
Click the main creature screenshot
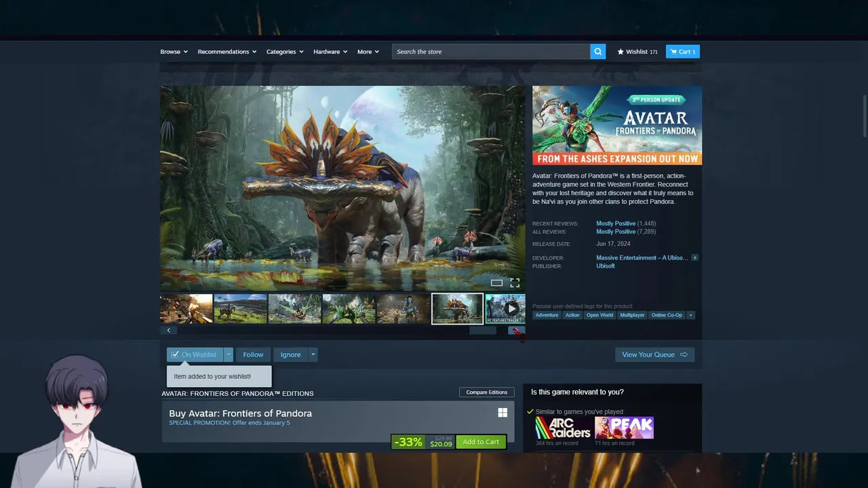(x=342, y=188)
